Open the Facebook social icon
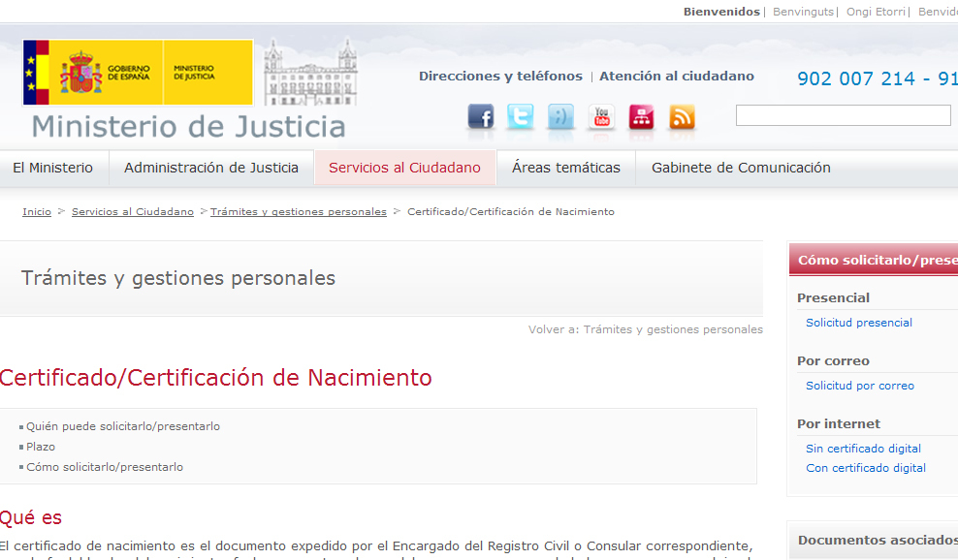Screen dimensions: 958x560 coord(481,117)
